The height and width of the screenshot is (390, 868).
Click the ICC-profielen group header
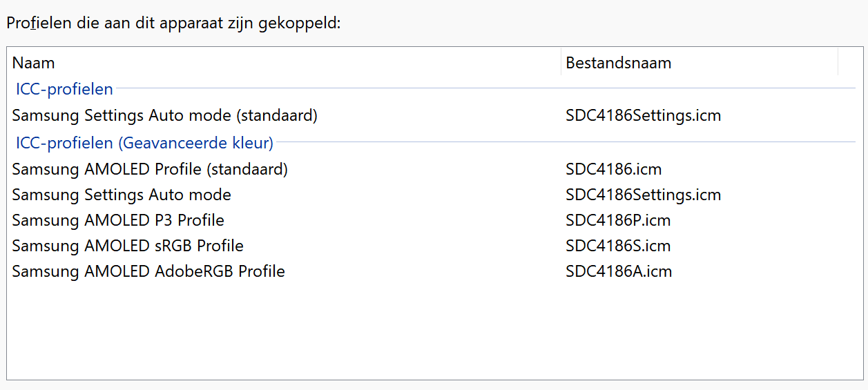tap(64, 89)
